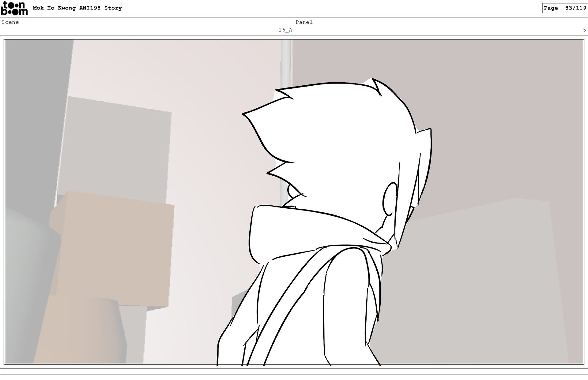Click the Panel header label

click(304, 22)
